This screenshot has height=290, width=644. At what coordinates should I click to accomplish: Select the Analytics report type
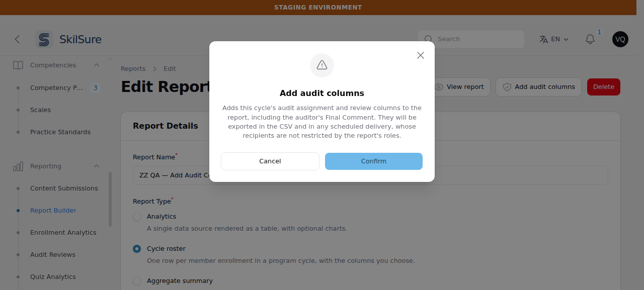click(137, 217)
